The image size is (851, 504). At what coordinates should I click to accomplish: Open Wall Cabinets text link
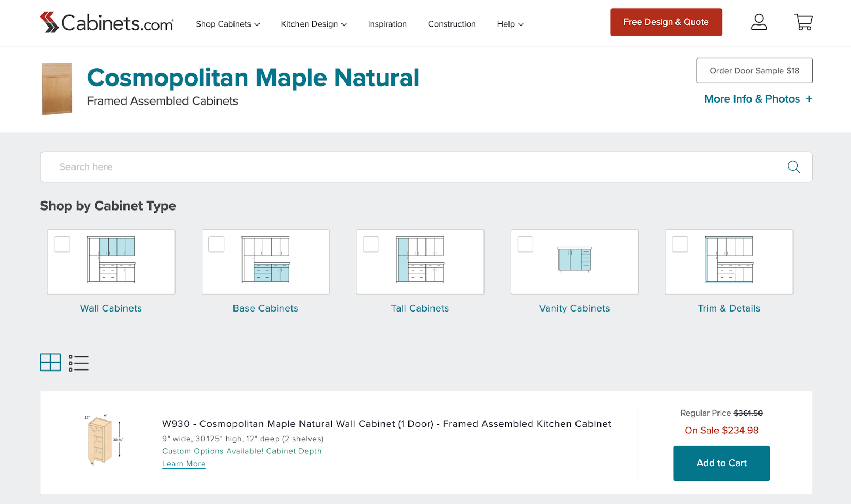(x=111, y=308)
